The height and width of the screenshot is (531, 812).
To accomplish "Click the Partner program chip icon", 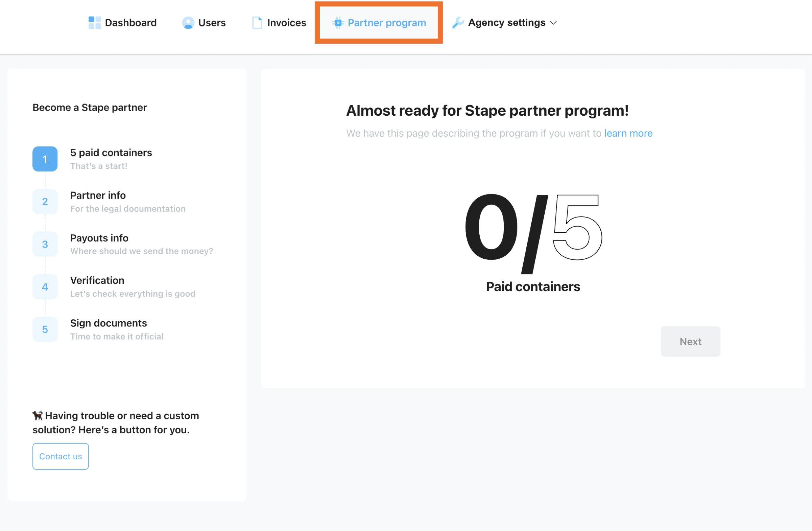I will point(338,23).
